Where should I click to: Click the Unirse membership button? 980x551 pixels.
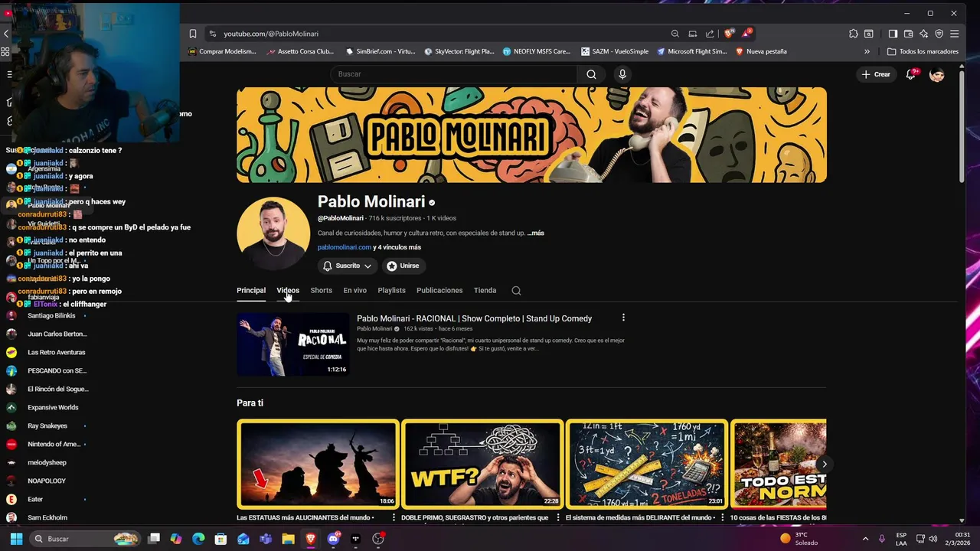[x=403, y=266]
